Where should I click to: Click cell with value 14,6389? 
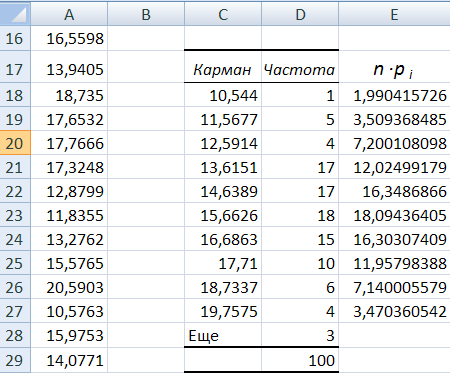223,191
